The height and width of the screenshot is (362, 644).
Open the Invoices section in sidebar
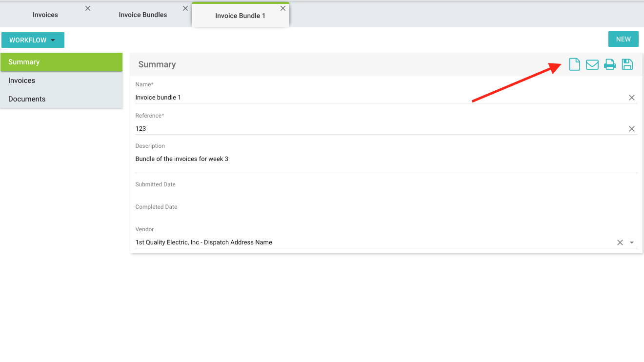[22, 80]
